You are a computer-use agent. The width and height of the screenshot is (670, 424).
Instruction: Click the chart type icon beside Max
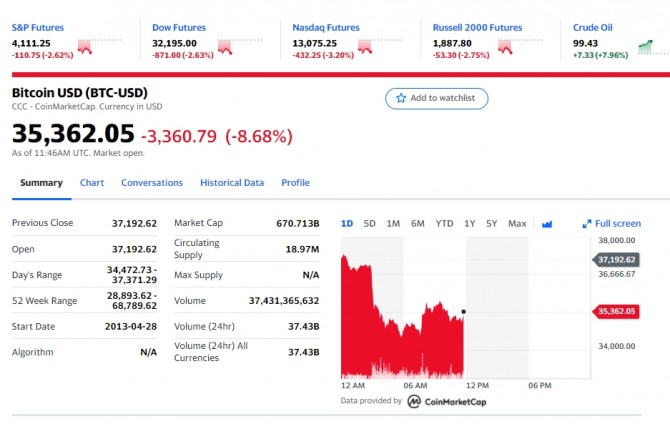(x=547, y=224)
